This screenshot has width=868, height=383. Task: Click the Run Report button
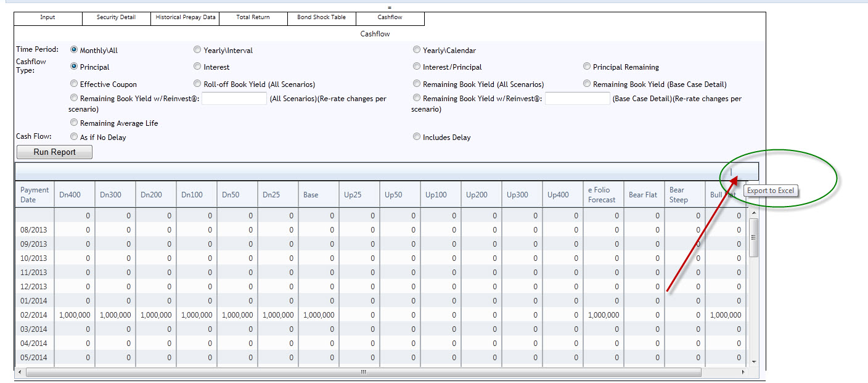click(x=54, y=152)
